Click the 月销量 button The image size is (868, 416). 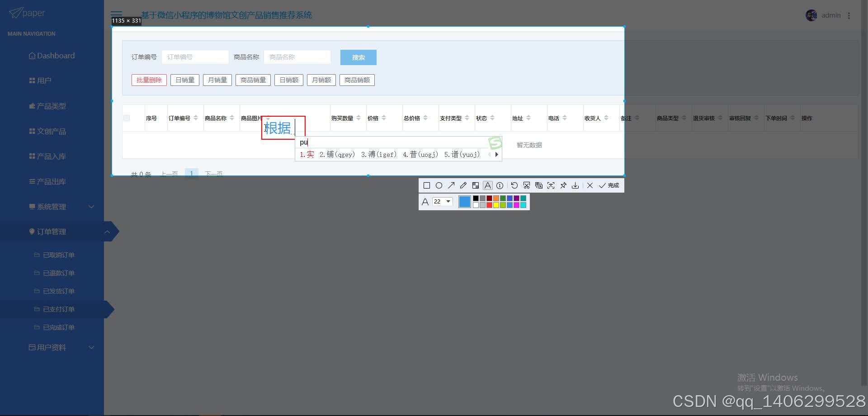(217, 80)
